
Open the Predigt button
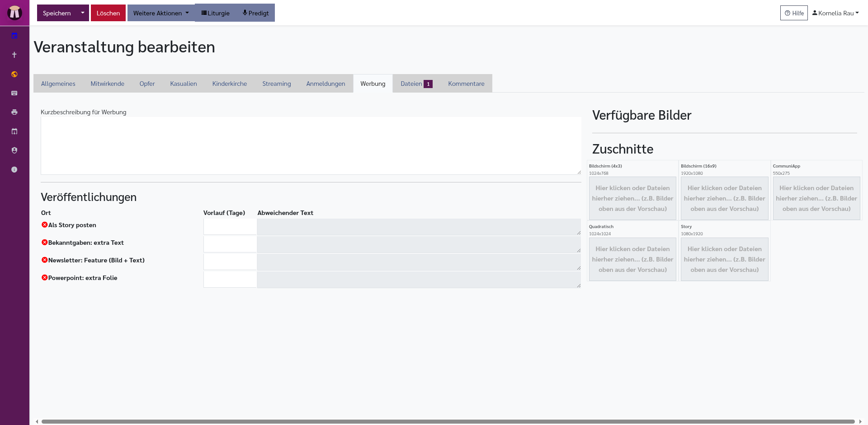click(x=255, y=13)
